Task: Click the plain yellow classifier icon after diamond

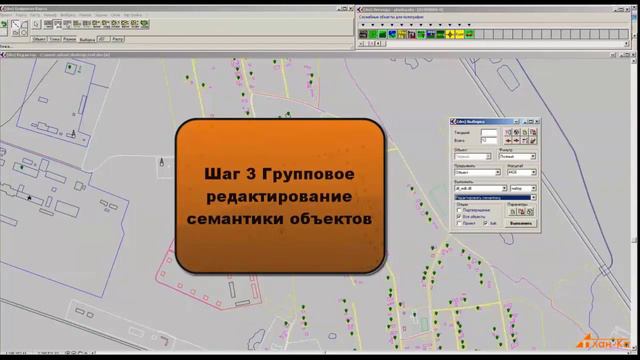Action: (x=460, y=34)
